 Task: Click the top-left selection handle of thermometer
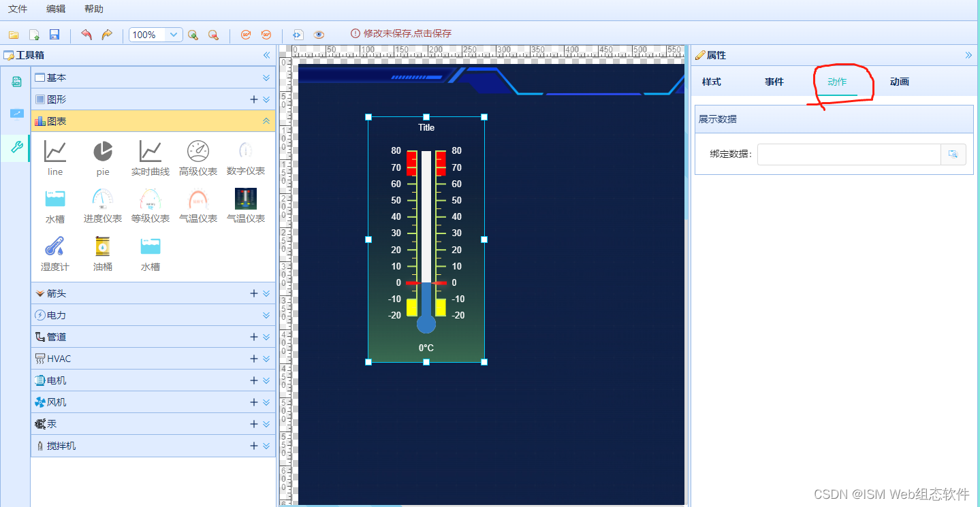(368, 117)
